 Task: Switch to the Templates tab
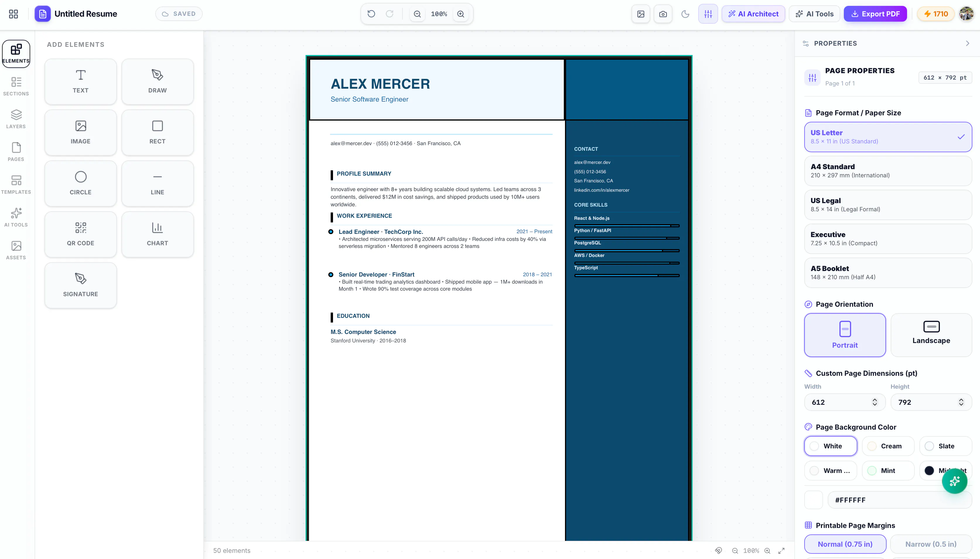coord(16,185)
